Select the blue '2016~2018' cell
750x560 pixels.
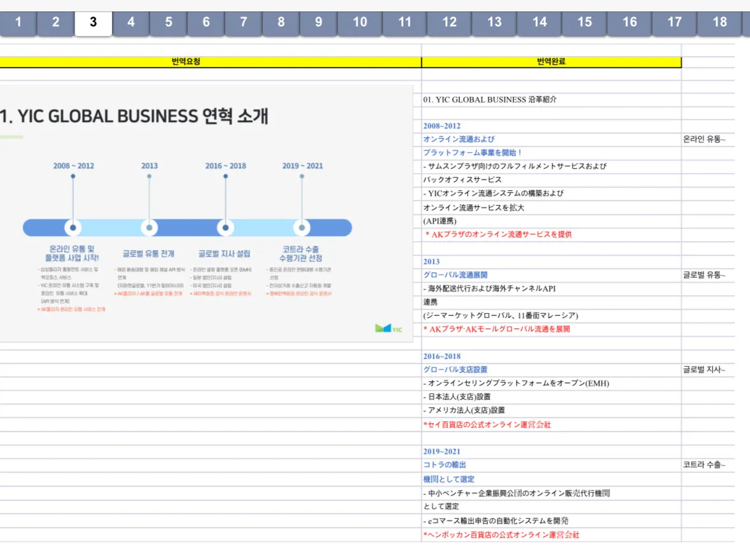[552, 356]
